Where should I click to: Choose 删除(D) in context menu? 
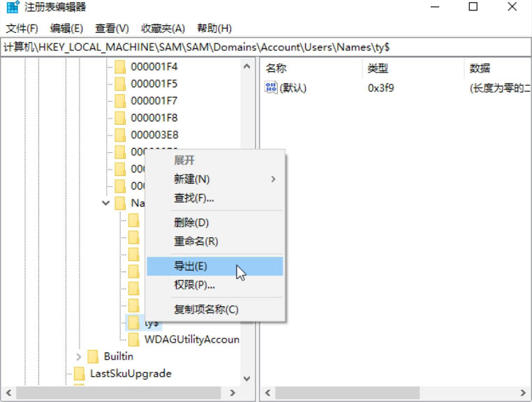pos(215,223)
